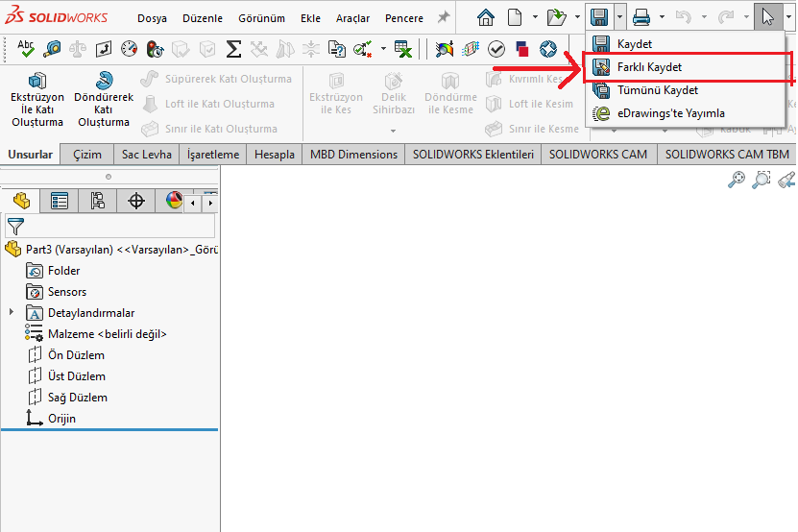Open the DimXpertManager crosshair tab
The width and height of the screenshot is (798, 532).
(x=136, y=201)
